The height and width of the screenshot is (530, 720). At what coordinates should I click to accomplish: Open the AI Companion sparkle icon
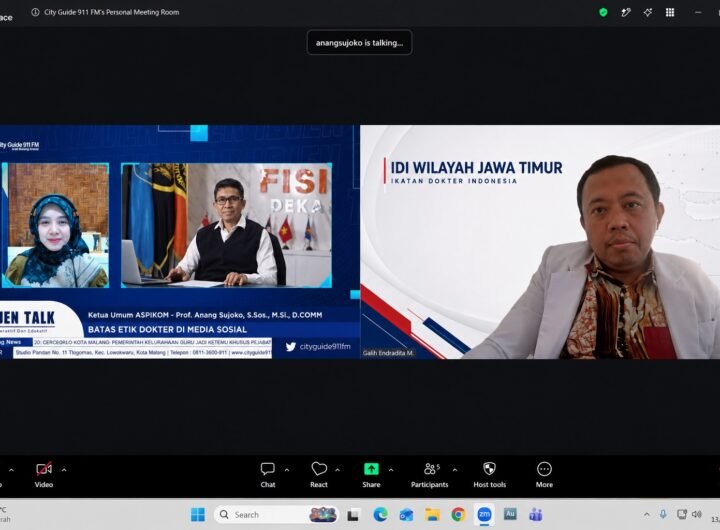[x=647, y=12]
